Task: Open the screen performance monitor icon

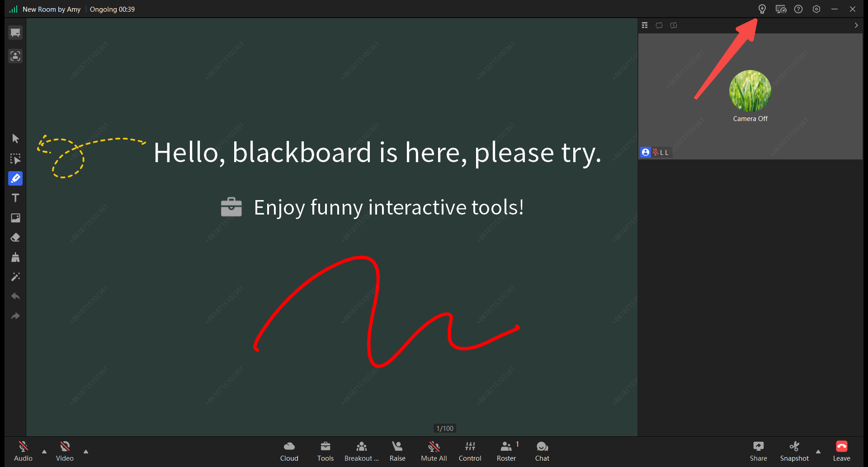Action: point(781,9)
